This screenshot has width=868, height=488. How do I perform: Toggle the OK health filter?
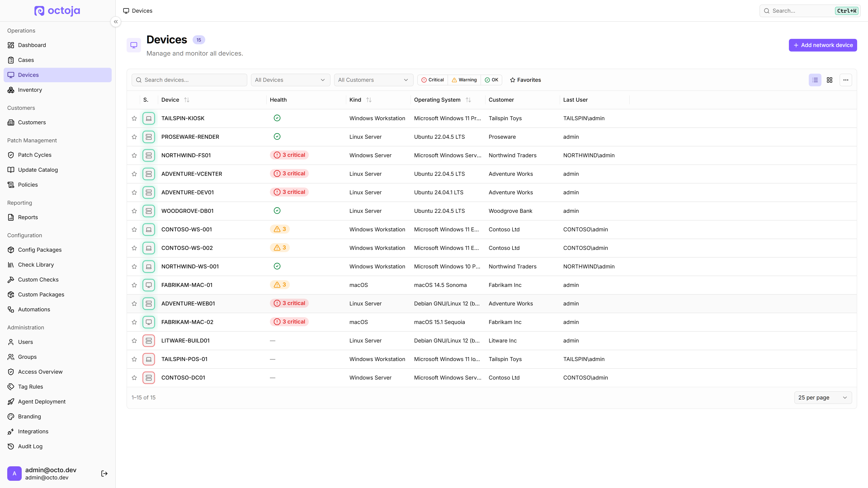491,80
